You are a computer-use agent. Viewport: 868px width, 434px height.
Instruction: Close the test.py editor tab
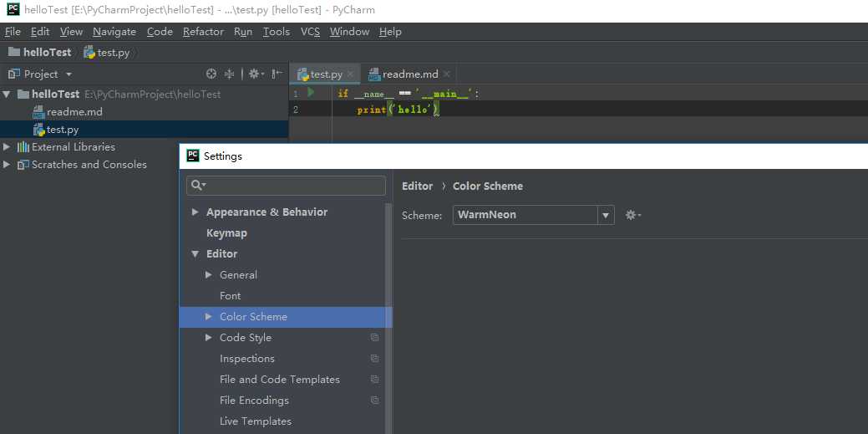pyautogui.click(x=350, y=74)
